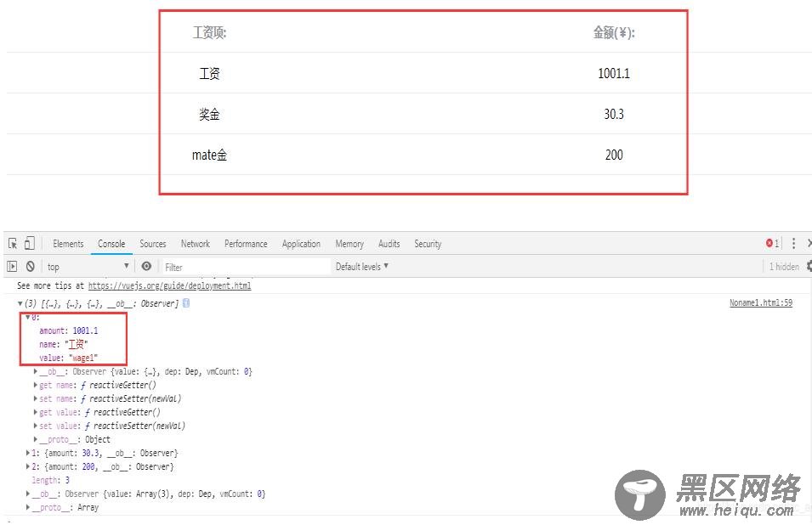This screenshot has width=812, height=525.
Task: Click the mate金 row name cell
Action: point(209,155)
